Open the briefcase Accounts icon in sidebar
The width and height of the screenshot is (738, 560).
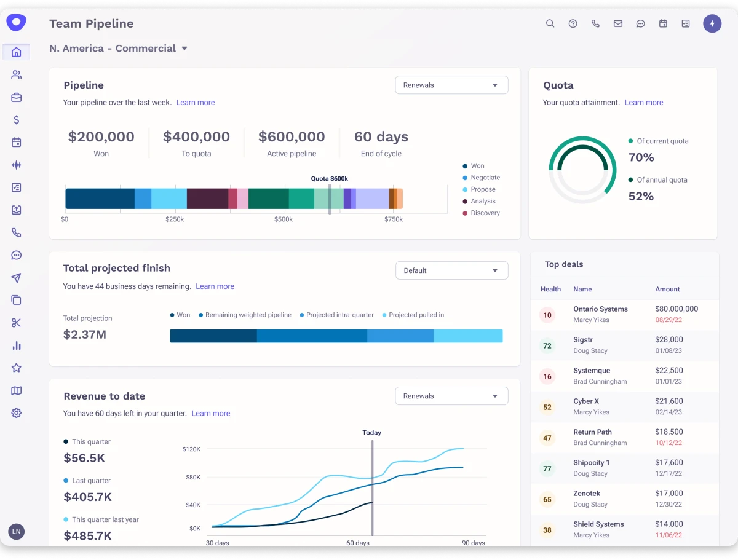click(17, 97)
